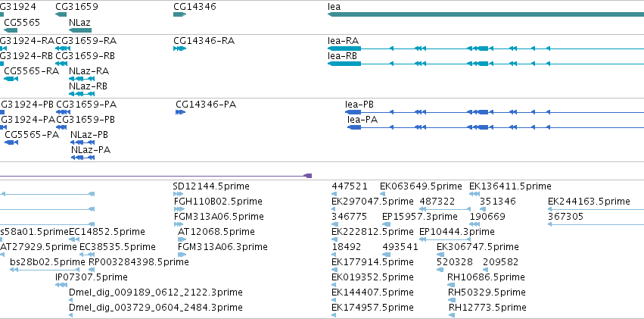Viewport: 644px width, 319px height.
Task: Click the CG5565-RA transcript label
Action: [x=32, y=71]
